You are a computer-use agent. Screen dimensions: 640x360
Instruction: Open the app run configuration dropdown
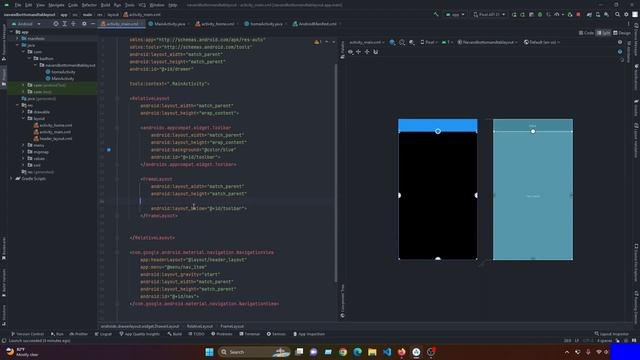pyautogui.click(x=455, y=14)
